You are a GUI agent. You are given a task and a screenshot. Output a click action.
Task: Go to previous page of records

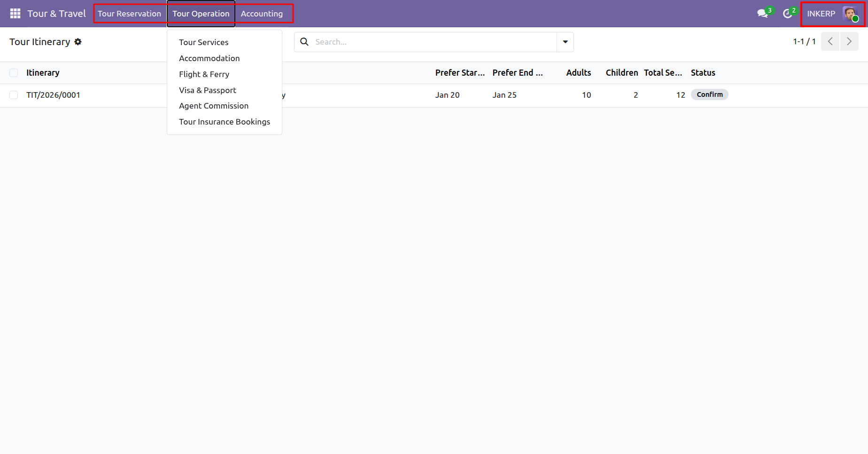(830, 42)
